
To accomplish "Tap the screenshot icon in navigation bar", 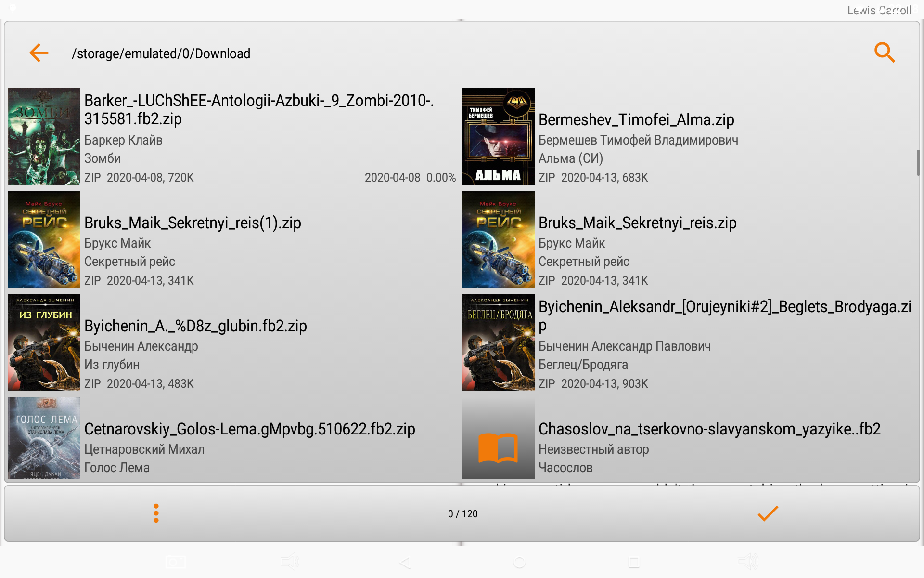I will coord(176,562).
